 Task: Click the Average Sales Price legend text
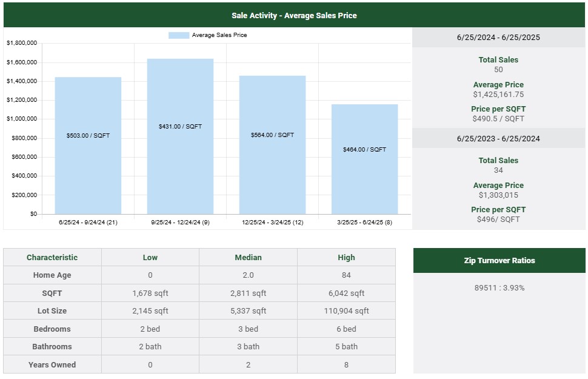(219, 35)
